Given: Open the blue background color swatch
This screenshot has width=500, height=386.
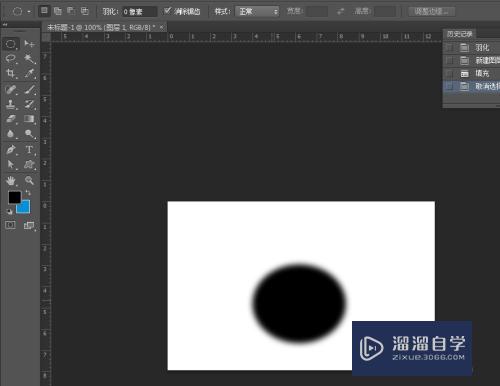Looking at the screenshot, I should (x=25, y=208).
